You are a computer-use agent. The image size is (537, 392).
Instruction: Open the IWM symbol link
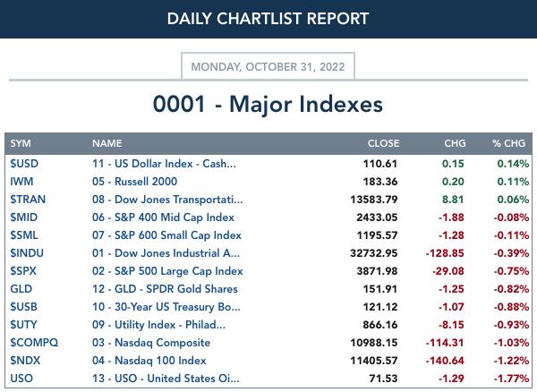pos(21,182)
